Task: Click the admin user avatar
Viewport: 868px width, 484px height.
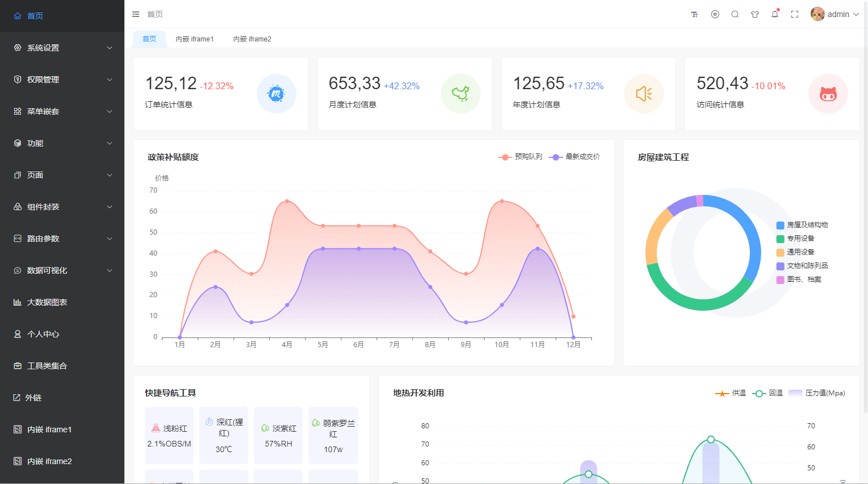Action: [x=817, y=14]
